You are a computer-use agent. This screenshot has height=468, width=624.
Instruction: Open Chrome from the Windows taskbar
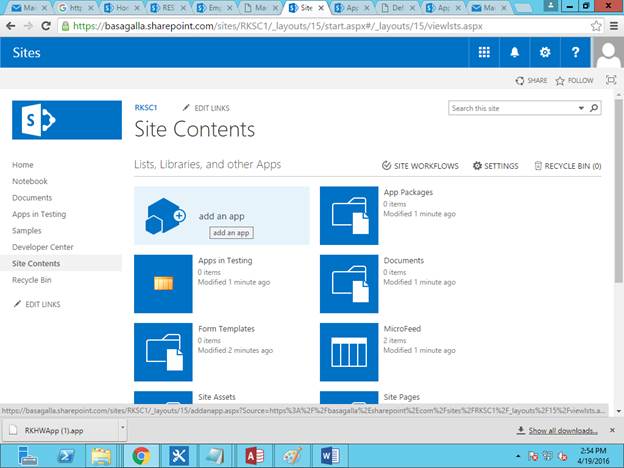pos(142,456)
